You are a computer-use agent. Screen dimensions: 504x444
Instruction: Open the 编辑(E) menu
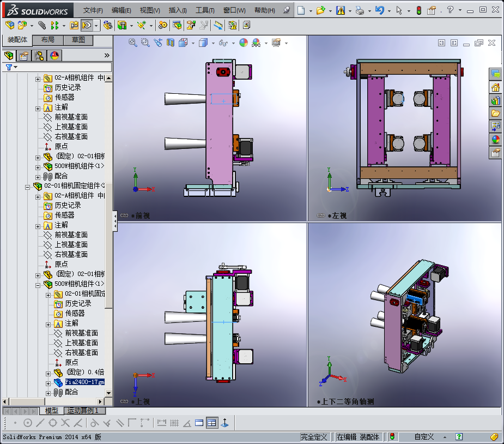pyautogui.click(x=121, y=10)
